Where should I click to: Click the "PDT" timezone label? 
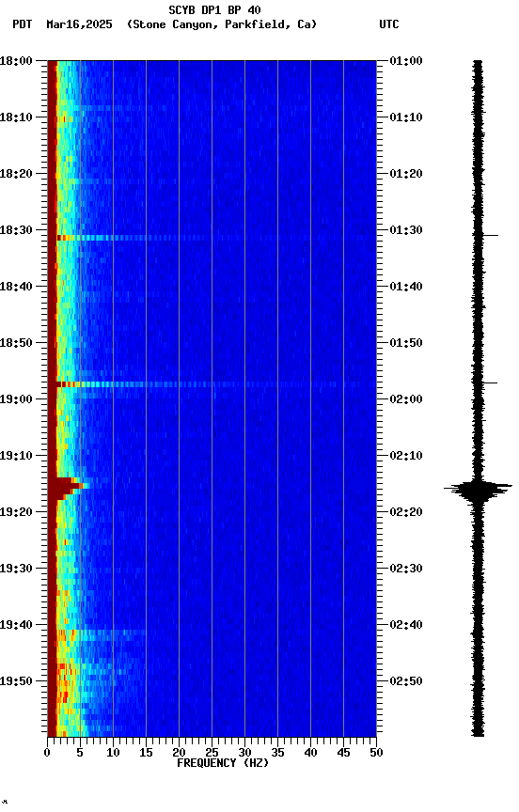tap(23, 24)
